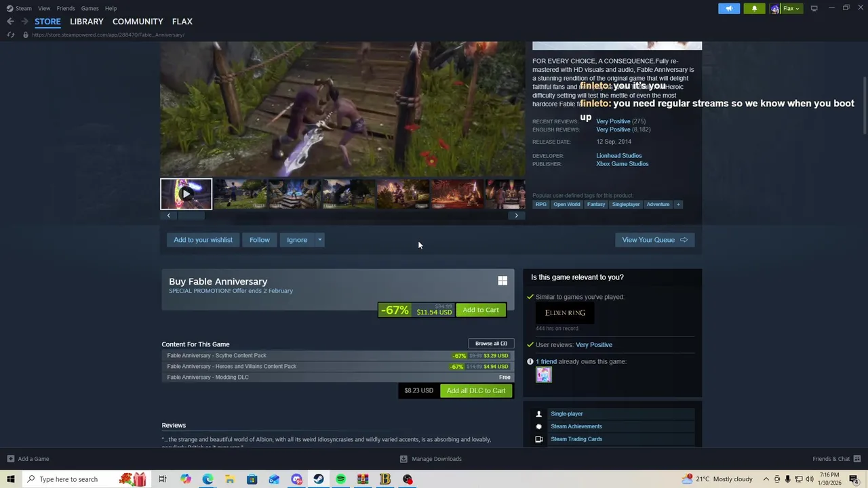The width and height of the screenshot is (868, 488).
Task: Select the Fantasy tag
Action: 596,204
